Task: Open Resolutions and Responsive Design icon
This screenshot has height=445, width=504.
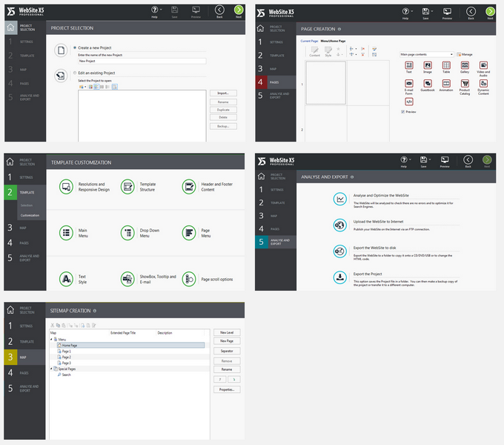Action: [x=66, y=187]
